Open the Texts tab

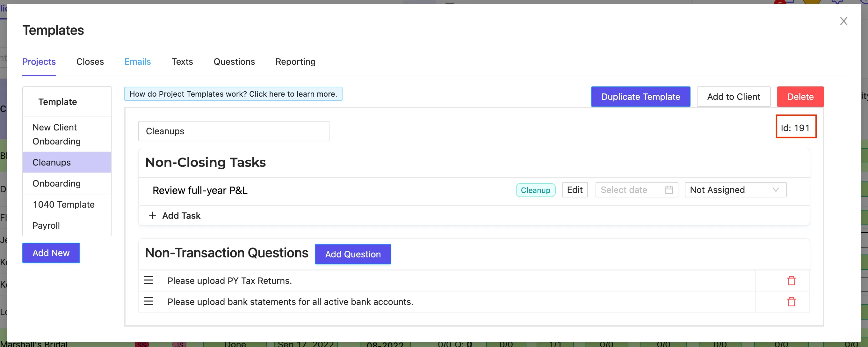(182, 62)
